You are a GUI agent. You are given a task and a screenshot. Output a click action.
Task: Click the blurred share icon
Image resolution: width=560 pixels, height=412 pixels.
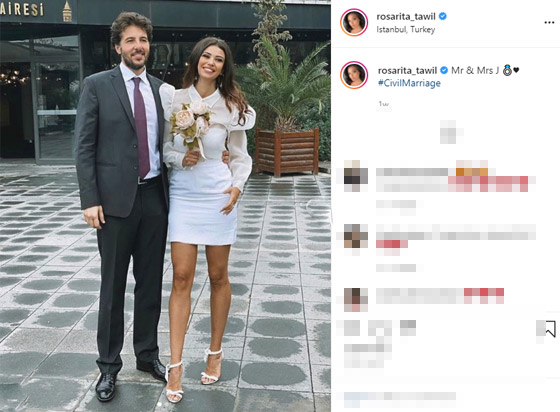click(408, 328)
